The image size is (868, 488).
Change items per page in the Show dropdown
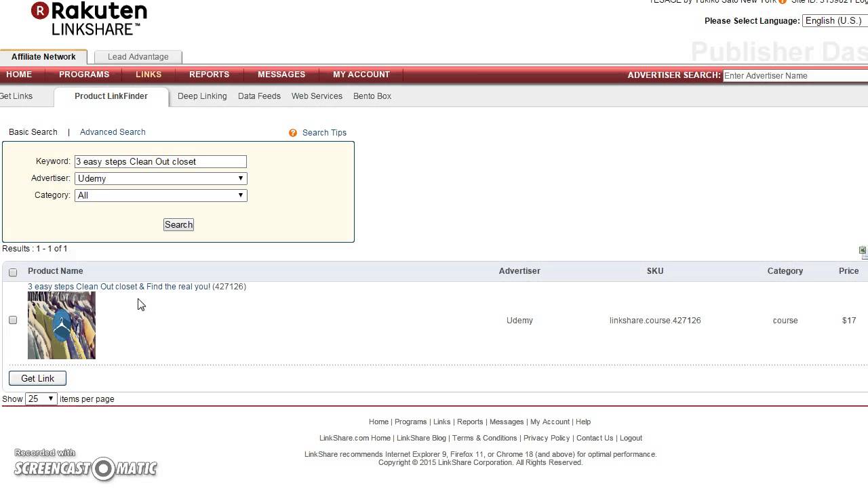[x=39, y=399]
